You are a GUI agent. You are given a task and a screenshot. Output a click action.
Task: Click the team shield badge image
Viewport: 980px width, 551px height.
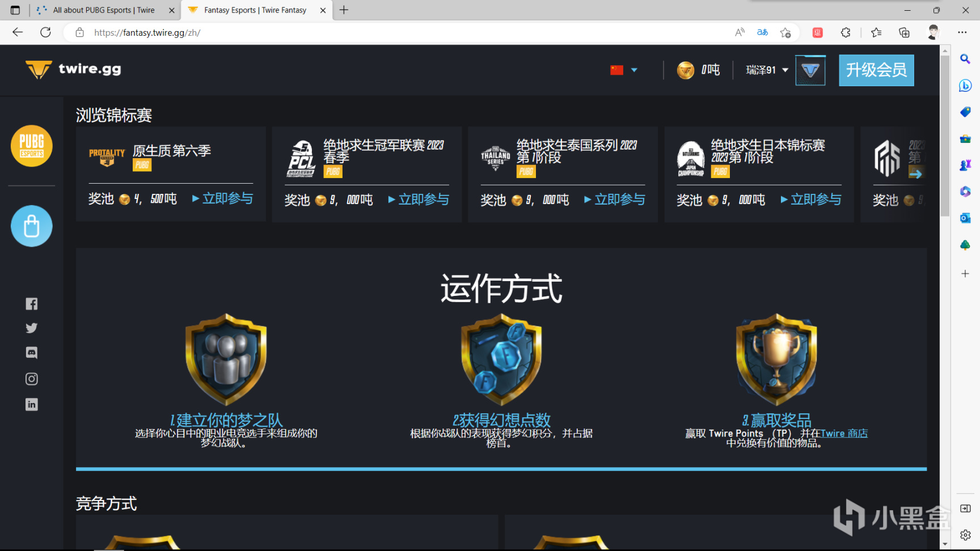226,359
